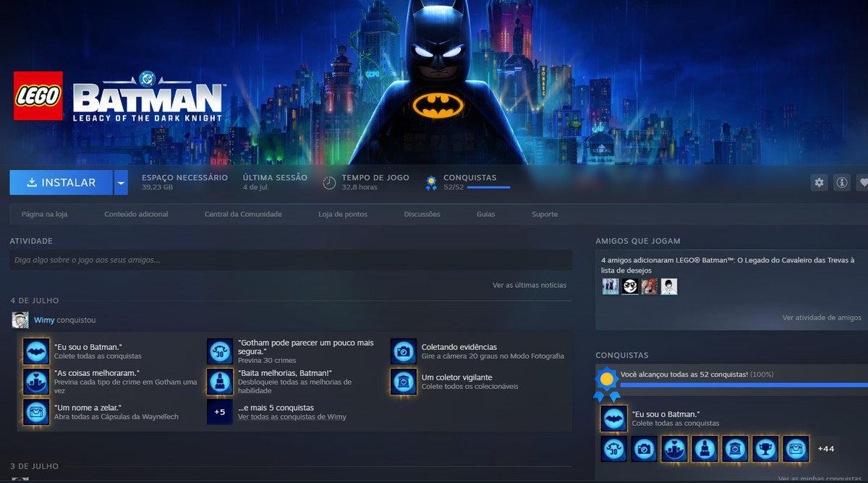
Task: Click the play time clock icon
Action: pyautogui.click(x=329, y=183)
